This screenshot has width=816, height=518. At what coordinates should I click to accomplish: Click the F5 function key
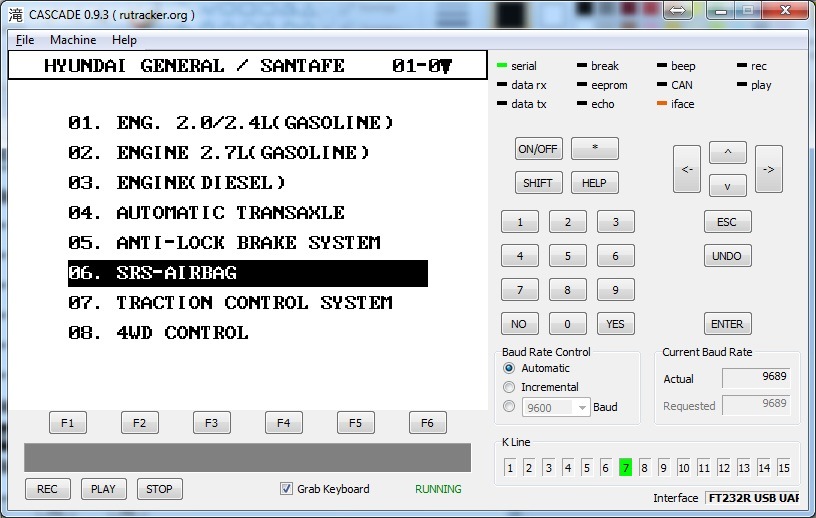coord(355,423)
